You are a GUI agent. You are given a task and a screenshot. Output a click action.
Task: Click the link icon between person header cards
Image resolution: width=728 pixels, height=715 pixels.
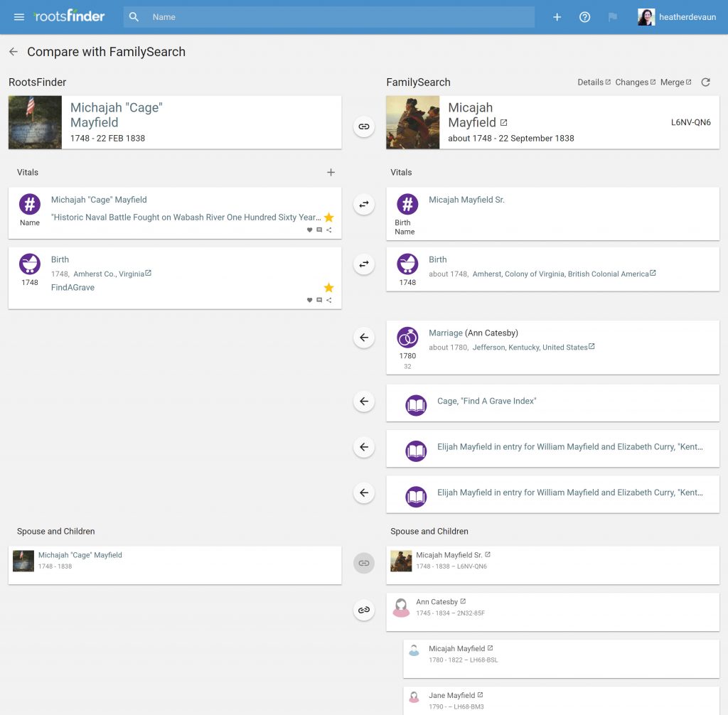364,127
